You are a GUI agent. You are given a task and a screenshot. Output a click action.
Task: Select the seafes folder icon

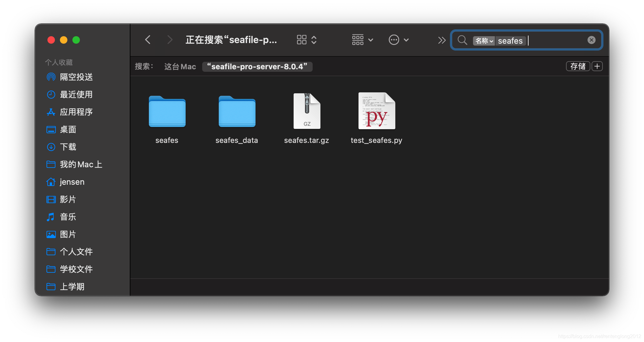point(167,111)
